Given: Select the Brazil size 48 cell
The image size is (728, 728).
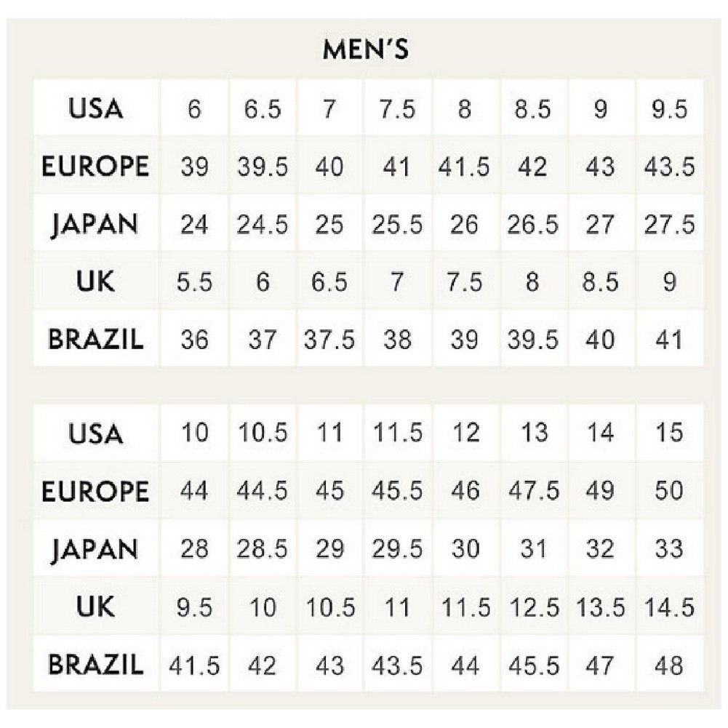Looking at the screenshot, I should (x=669, y=664).
